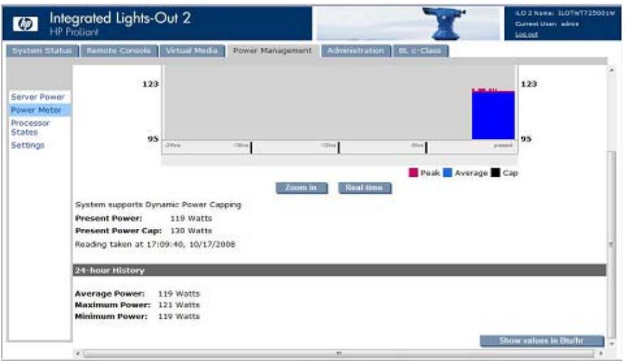Click the vertical scrollbar up arrow
The height and width of the screenshot is (364, 626).
(x=611, y=70)
